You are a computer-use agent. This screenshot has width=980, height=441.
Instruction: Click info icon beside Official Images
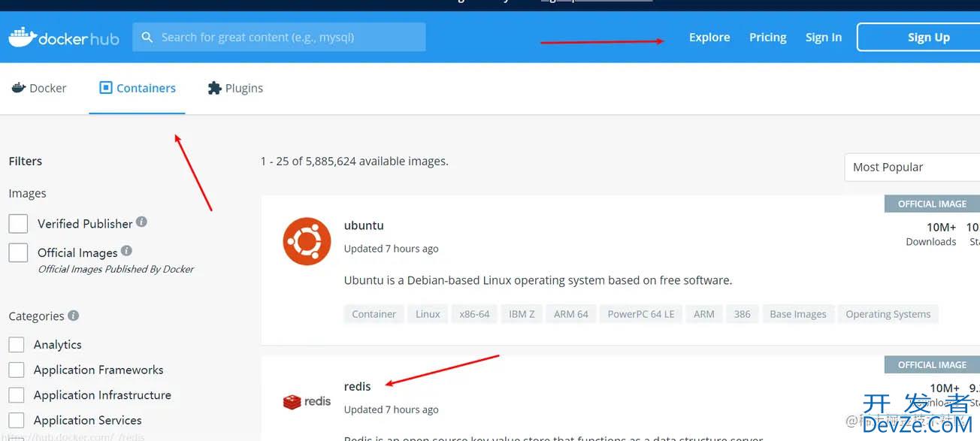point(126,251)
